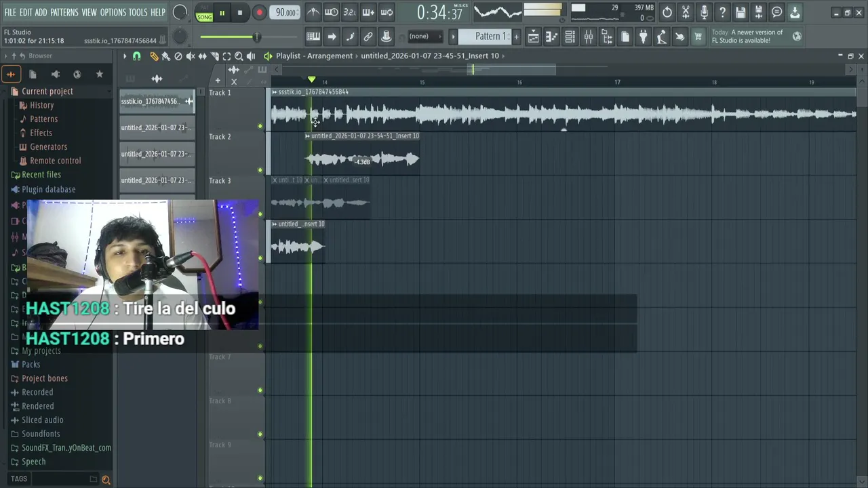Image resolution: width=868 pixels, height=488 pixels.
Task: Select the Slice tool in Playlist toolbar
Action: click(215, 56)
